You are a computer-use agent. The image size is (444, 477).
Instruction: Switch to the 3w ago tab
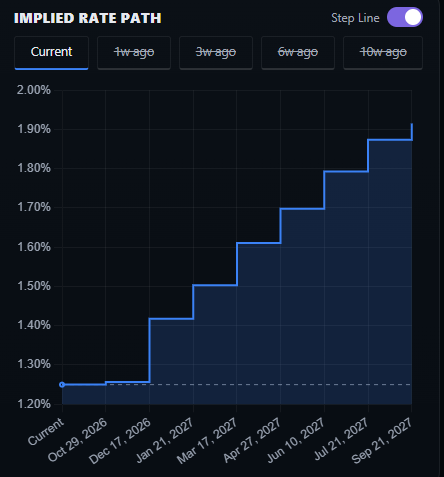tap(216, 52)
